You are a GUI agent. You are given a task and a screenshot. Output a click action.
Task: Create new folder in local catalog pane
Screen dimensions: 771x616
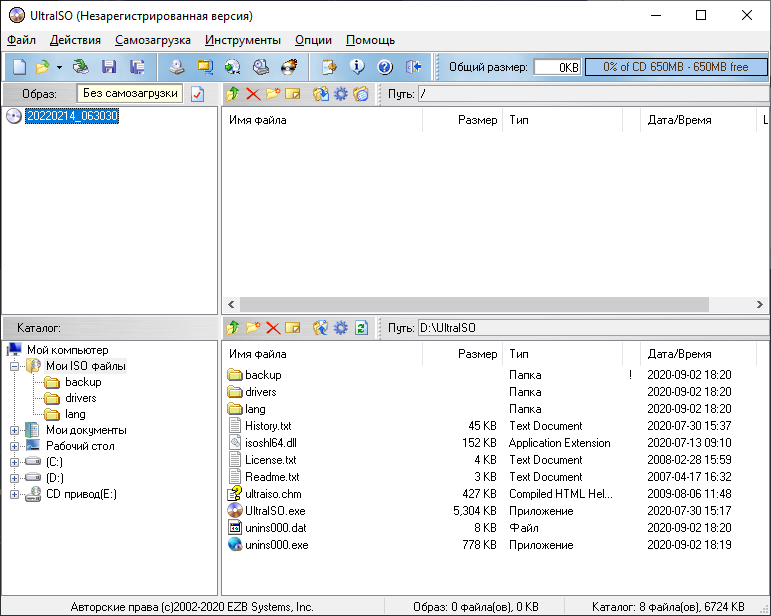point(253,327)
